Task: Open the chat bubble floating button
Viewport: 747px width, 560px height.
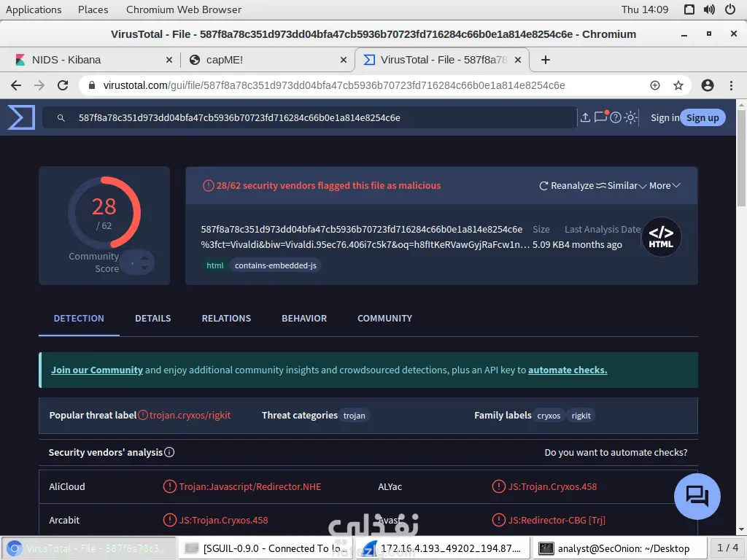Action: pyautogui.click(x=697, y=496)
